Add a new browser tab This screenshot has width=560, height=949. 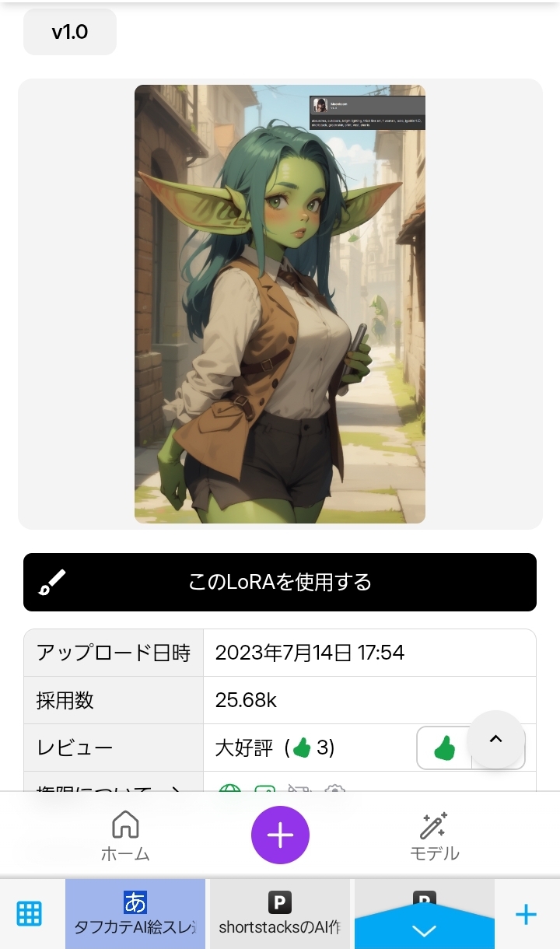coord(527,914)
